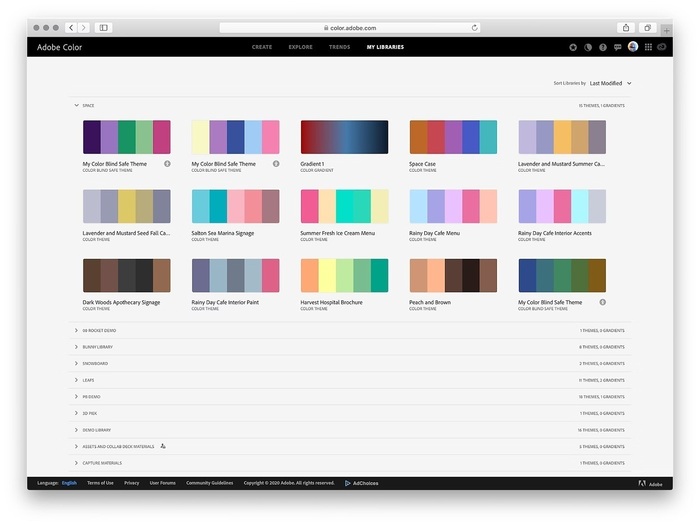Viewport: 700px width, 526px height.
Task: Expand the 3D Prix library
Action: pos(76,413)
